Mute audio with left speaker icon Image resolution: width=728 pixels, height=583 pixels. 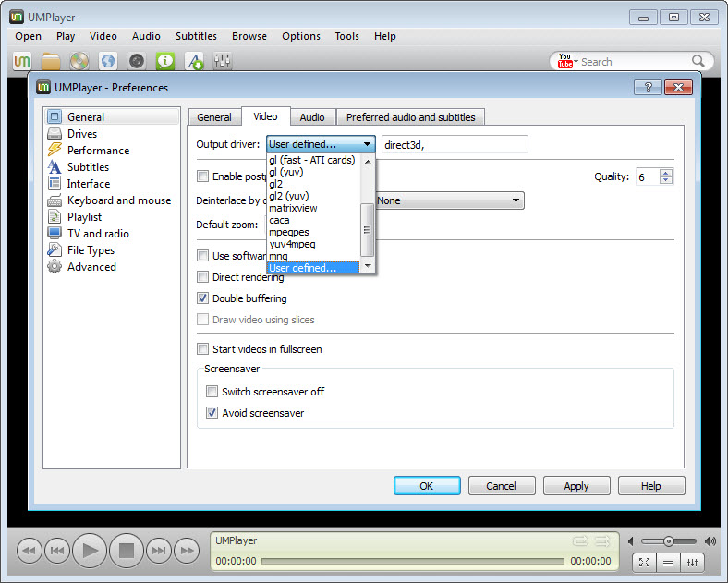[x=630, y=541]
